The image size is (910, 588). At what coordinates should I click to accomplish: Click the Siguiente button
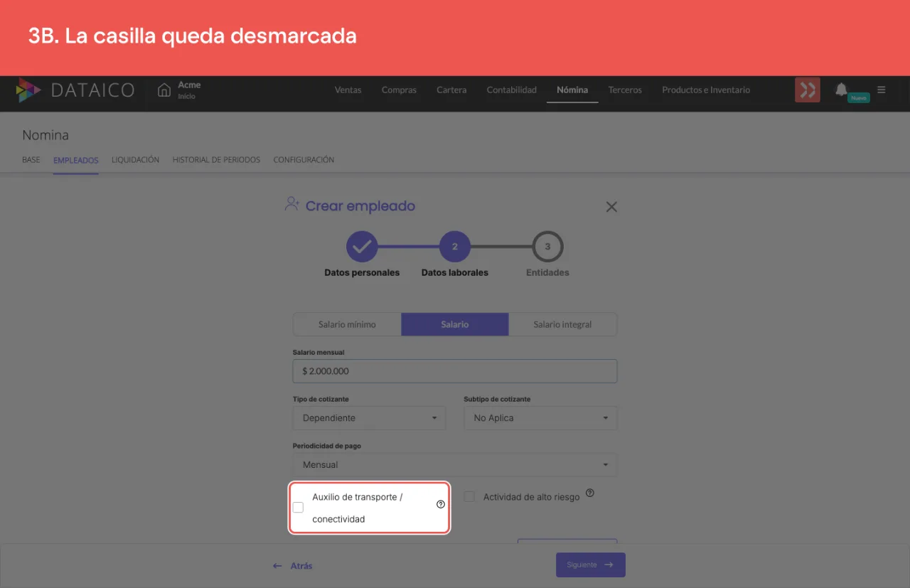point(591,565)
